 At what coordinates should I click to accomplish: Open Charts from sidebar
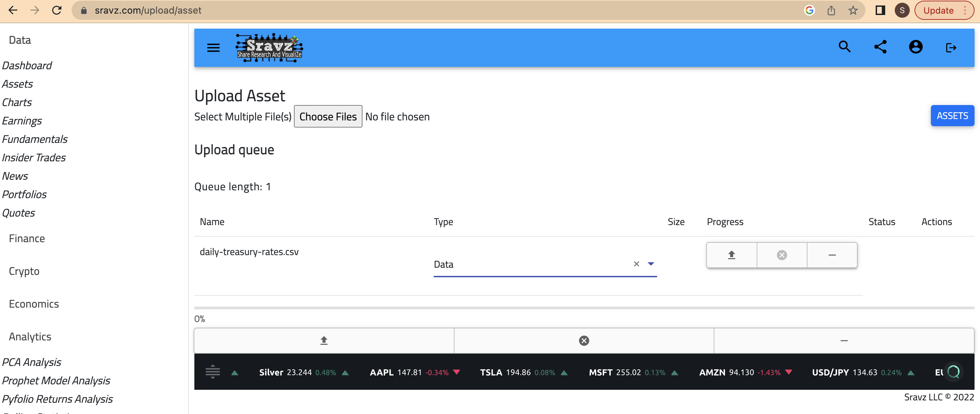point(17,102)
